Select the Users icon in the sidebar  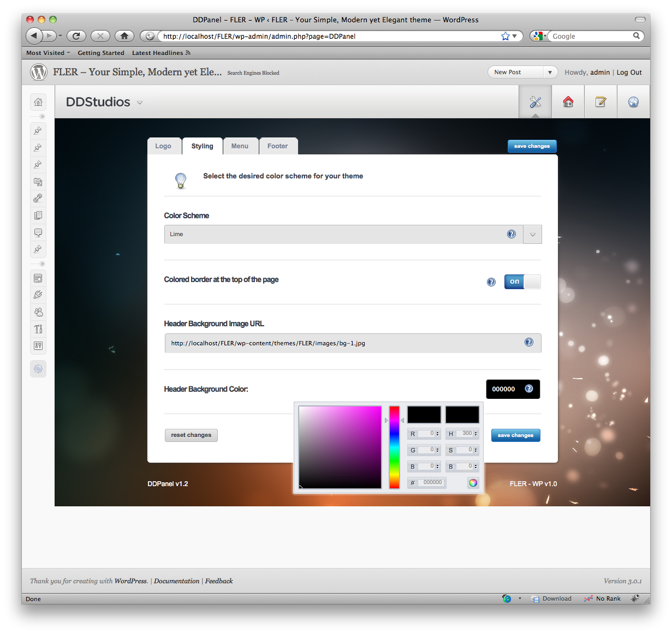coord(38,312)
